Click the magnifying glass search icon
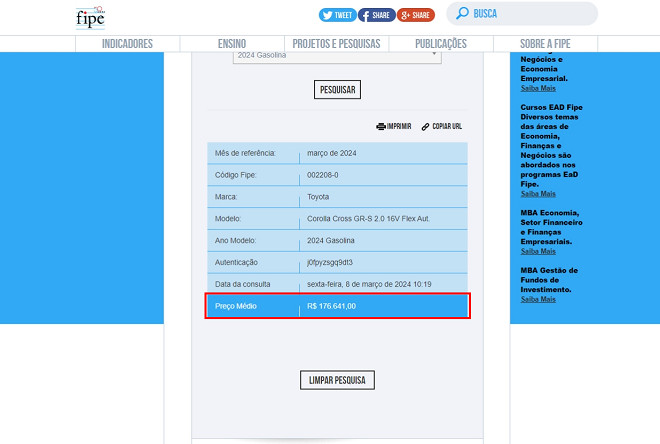This screenshot has width=660, height=444. click(461, 14)
